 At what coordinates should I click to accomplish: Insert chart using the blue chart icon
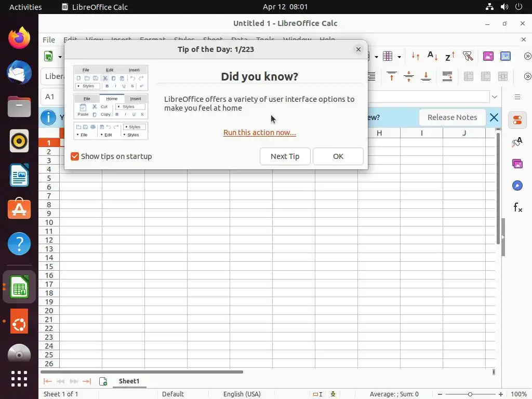[505, 56]
